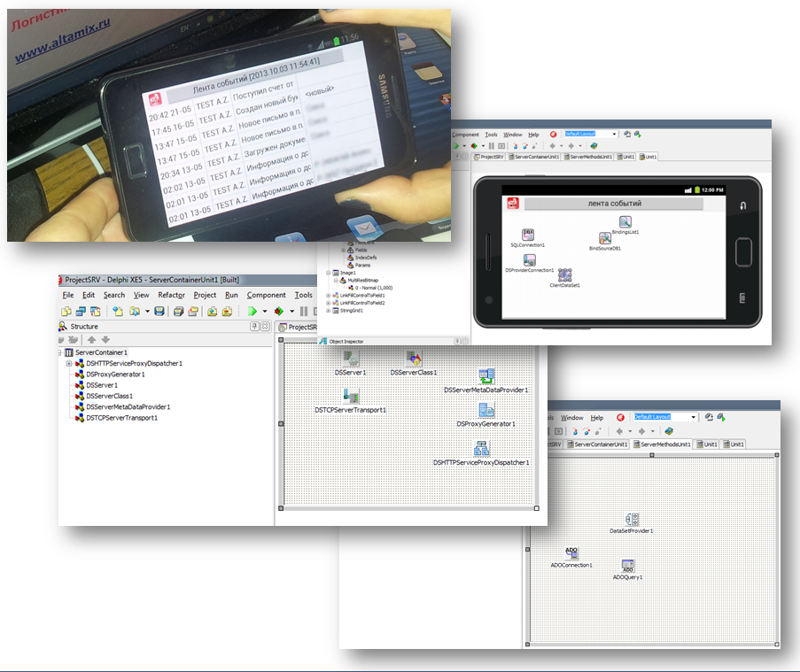Open the Help menu in phone designer window
Viewport: 800px width, 672px height.
(533, 135)
